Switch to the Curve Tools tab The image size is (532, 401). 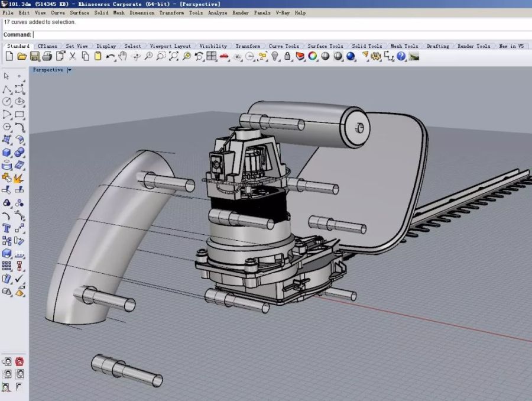point(284,46)
